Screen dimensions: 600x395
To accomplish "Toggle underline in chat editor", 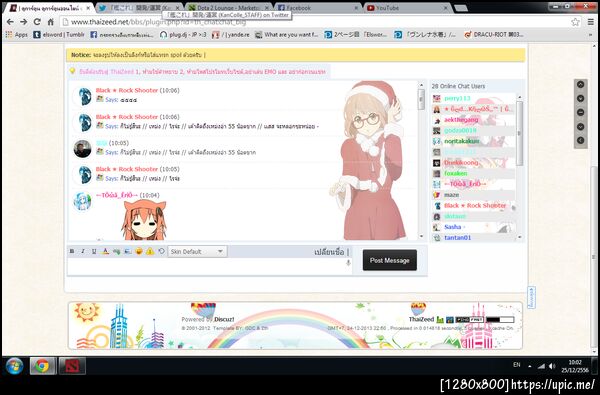I will tap(94, 251).
